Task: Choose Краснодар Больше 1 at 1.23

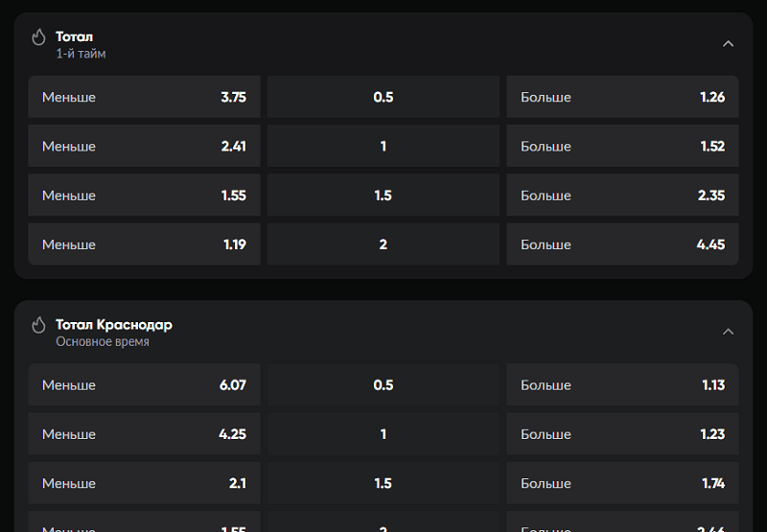Action: click(622, 434)
